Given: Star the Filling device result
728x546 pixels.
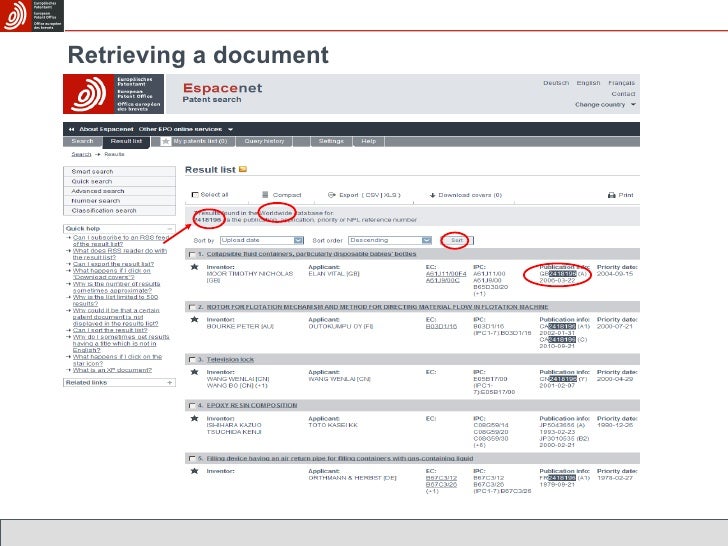Looking at the screenshot, I should [x=195, y=471].
